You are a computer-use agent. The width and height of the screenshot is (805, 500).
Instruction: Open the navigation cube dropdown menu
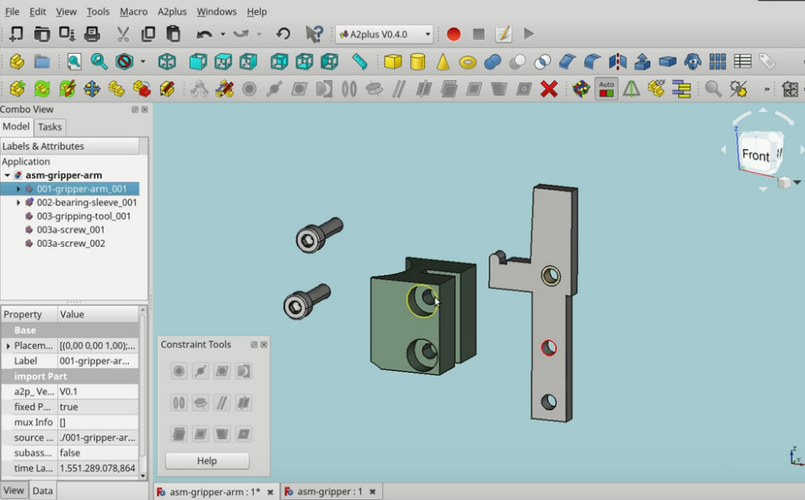797,182
